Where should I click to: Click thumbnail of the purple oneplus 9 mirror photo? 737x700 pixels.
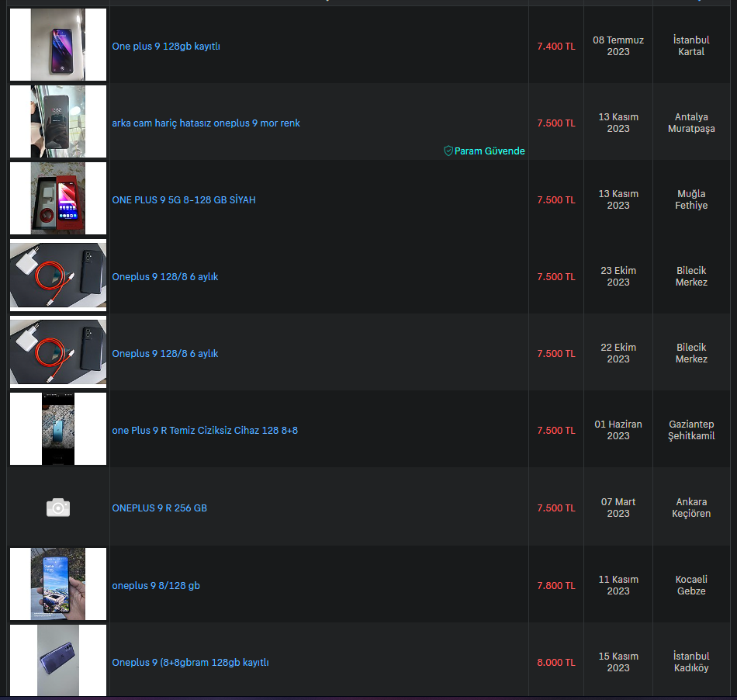(x=58, y=121)
